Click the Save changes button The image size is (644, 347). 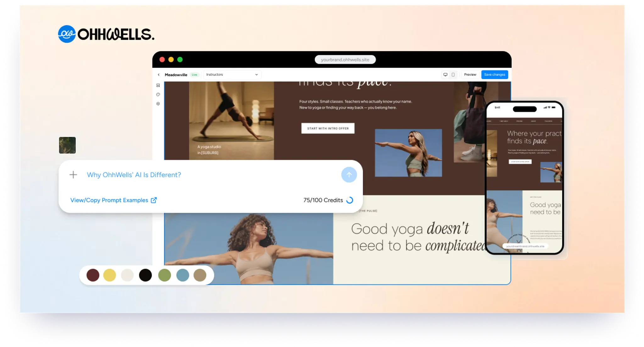[495, 75]
